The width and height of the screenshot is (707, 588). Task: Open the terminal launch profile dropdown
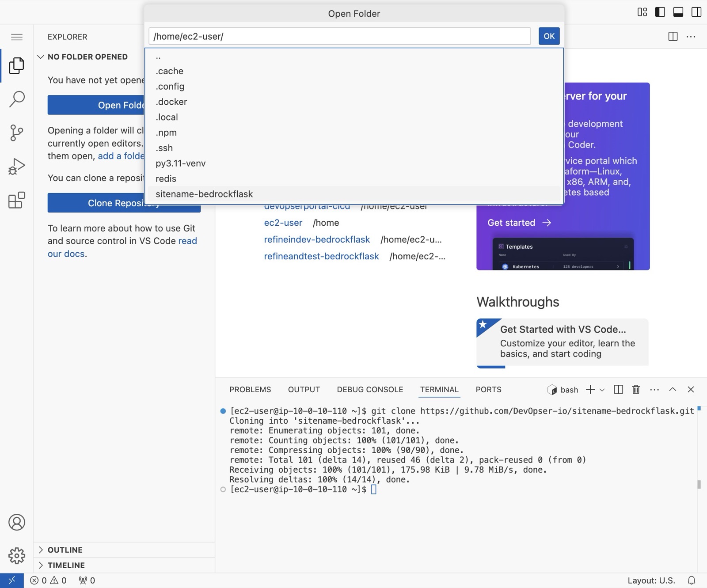point(602,390)
